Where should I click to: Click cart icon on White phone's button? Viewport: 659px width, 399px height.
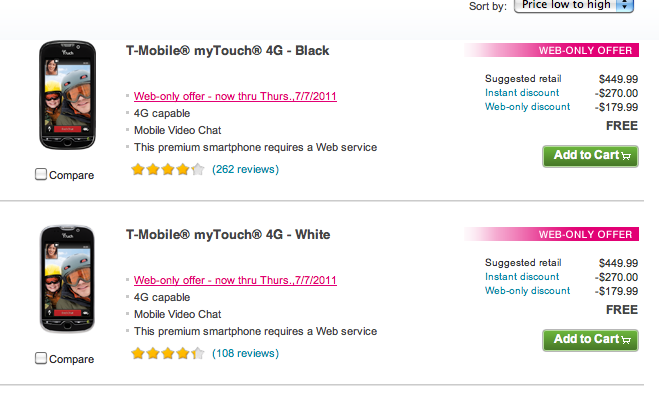626,340
